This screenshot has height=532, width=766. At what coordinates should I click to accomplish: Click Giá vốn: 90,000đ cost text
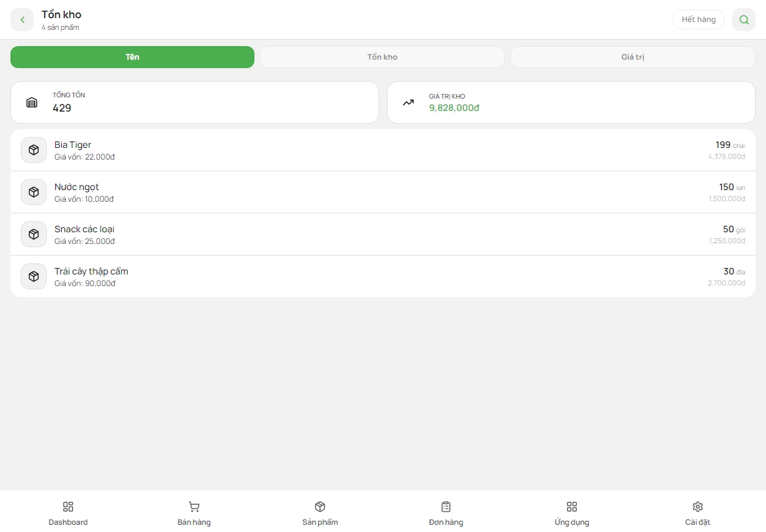pos(85,284)
